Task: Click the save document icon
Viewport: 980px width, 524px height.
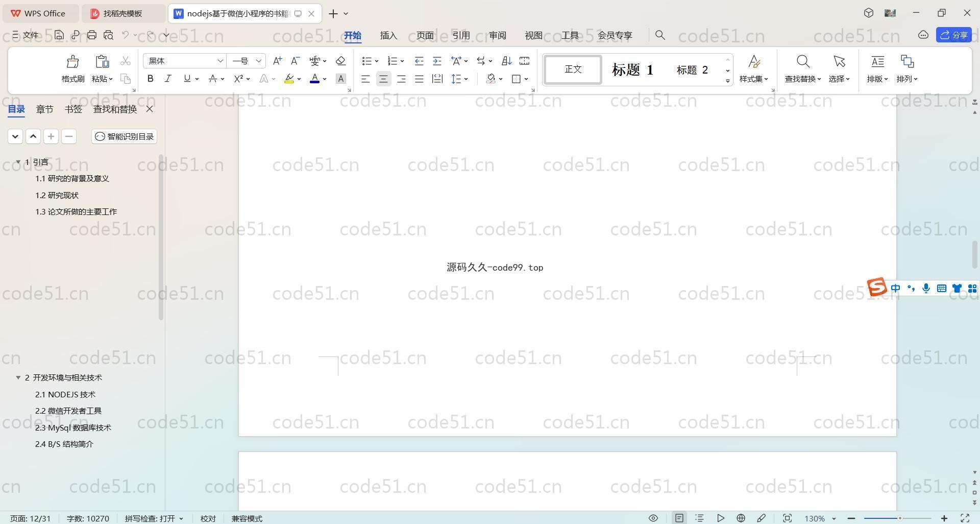Action: click(59, 35)
